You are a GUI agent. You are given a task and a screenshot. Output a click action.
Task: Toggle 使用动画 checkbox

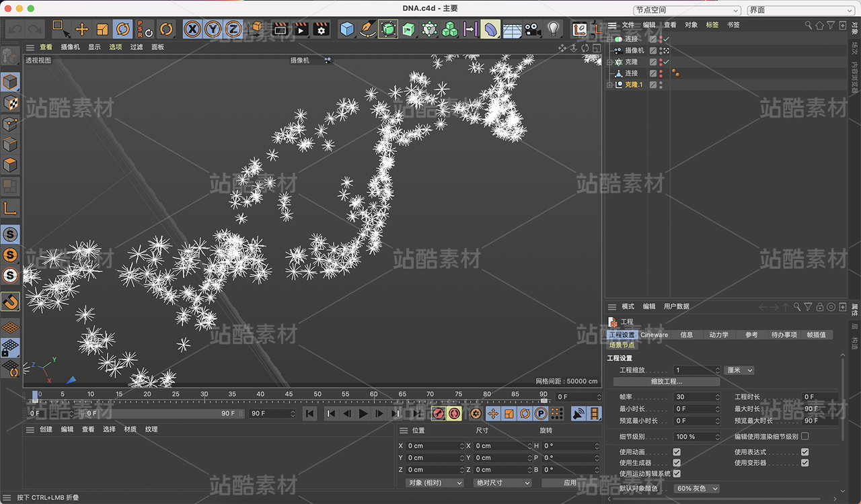point(677,452)
